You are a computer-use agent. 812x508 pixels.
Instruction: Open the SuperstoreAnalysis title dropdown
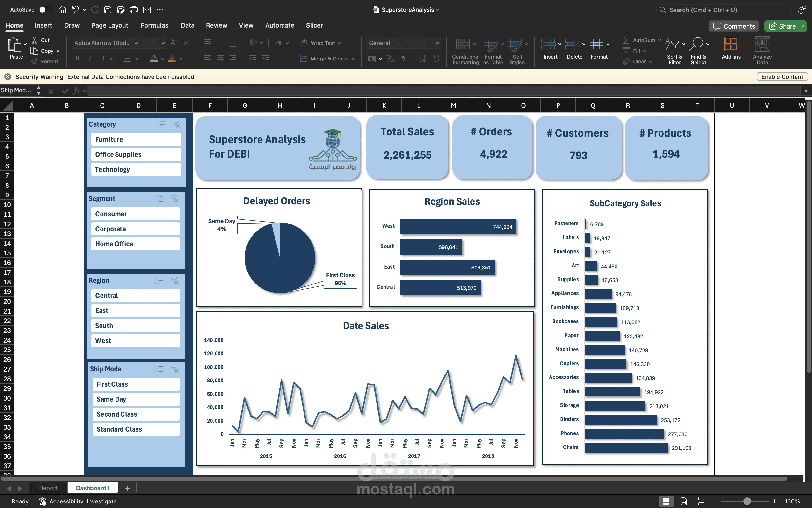(x=438, y=10)
